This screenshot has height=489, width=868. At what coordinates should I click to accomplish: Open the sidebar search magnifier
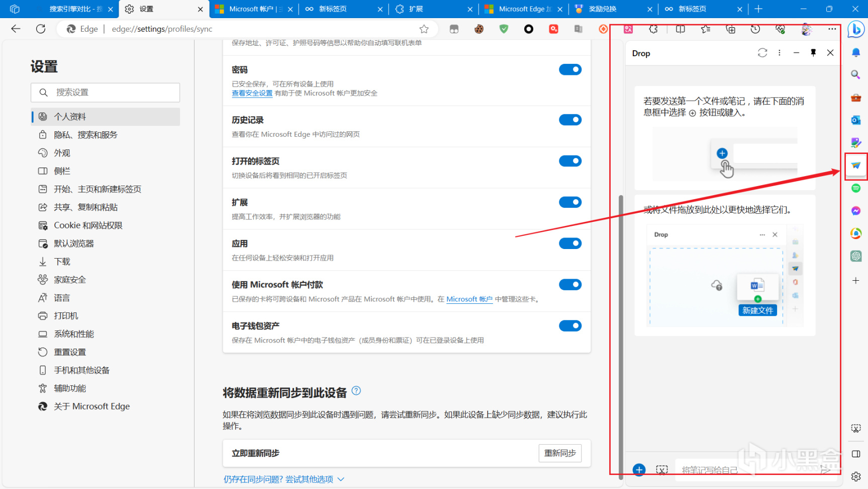[855, 75]
